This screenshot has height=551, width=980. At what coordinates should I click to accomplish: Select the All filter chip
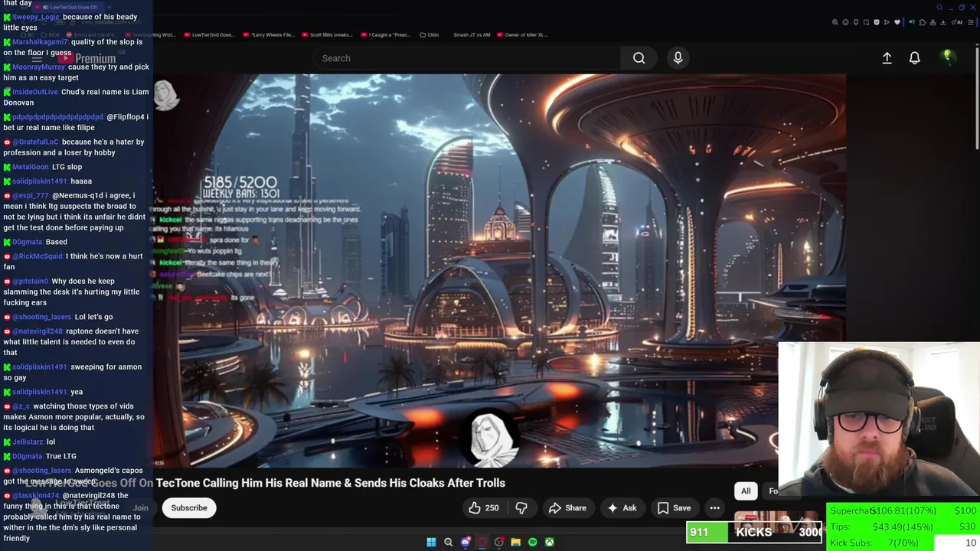(746, 491)
